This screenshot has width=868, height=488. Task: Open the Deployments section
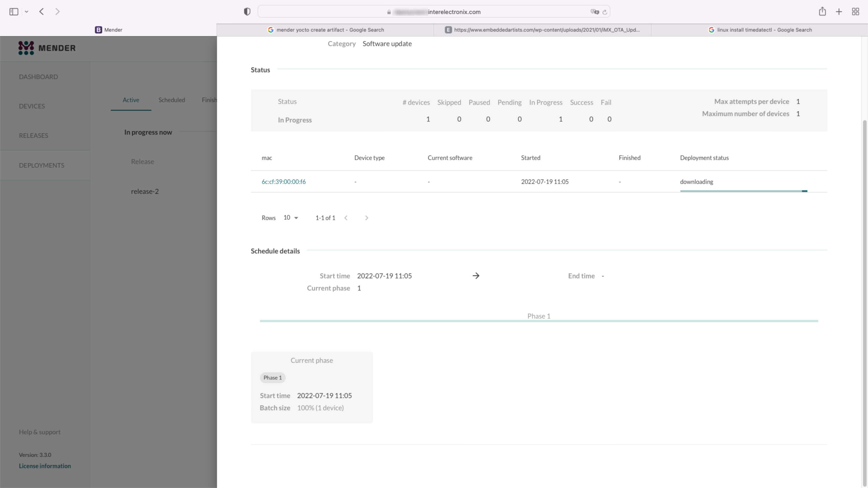(x=41, y=164)
